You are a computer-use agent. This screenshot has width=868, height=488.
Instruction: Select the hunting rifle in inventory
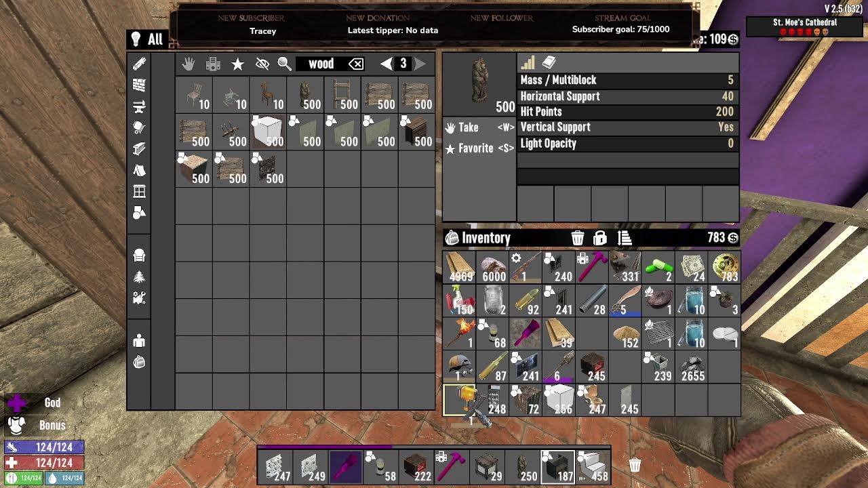coord(526,267)
